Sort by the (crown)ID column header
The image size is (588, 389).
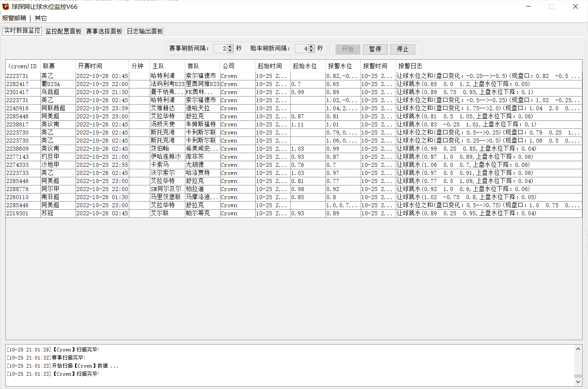(x=23, y=66)
